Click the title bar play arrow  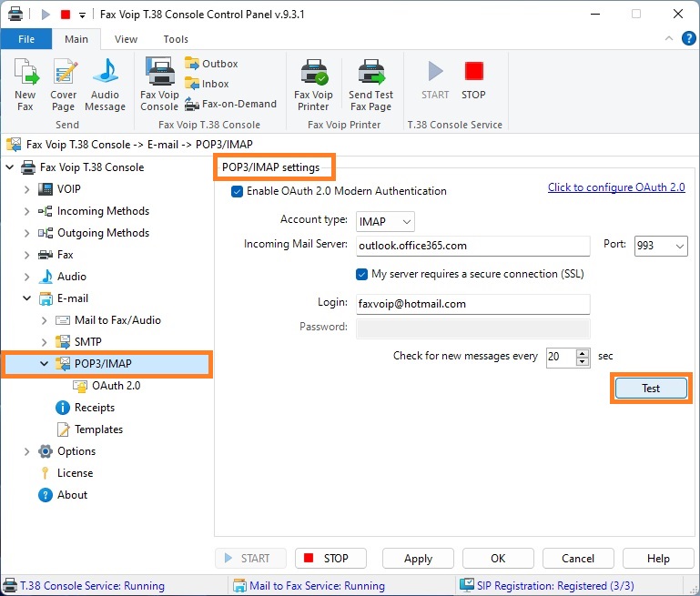point(46,15)
